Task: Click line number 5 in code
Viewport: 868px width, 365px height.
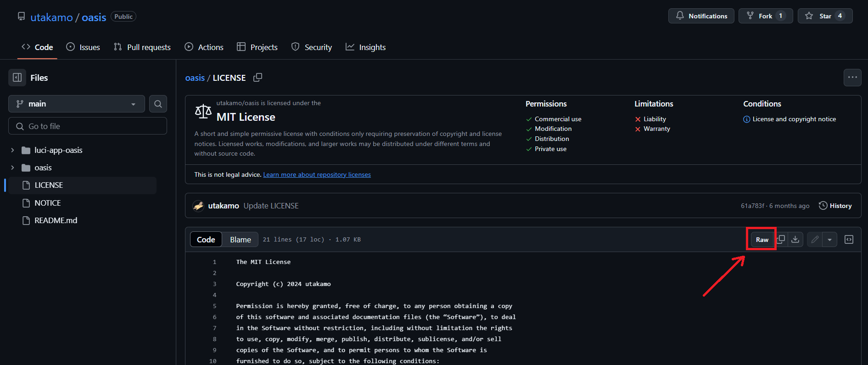Action: click(214, 306)
